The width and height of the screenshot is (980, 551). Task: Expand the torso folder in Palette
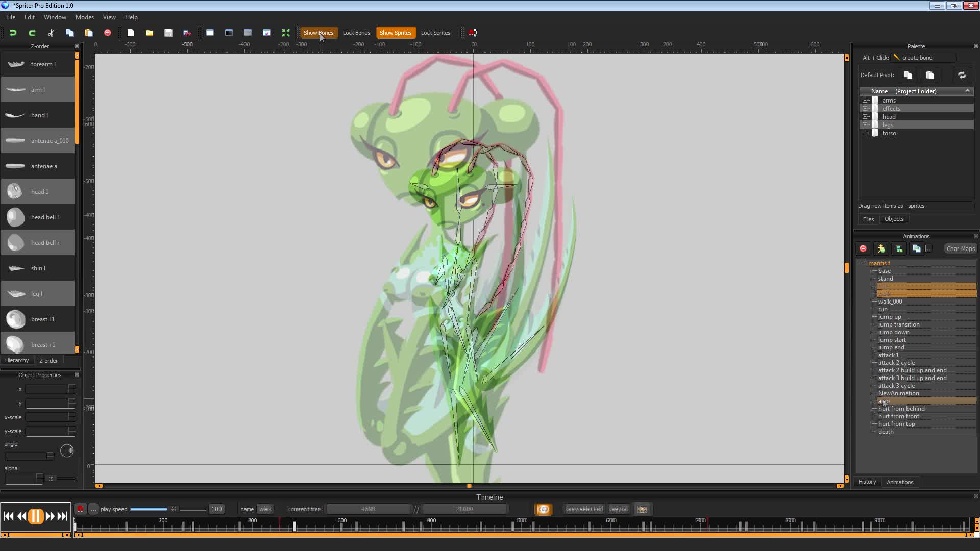tap(865, 133)
